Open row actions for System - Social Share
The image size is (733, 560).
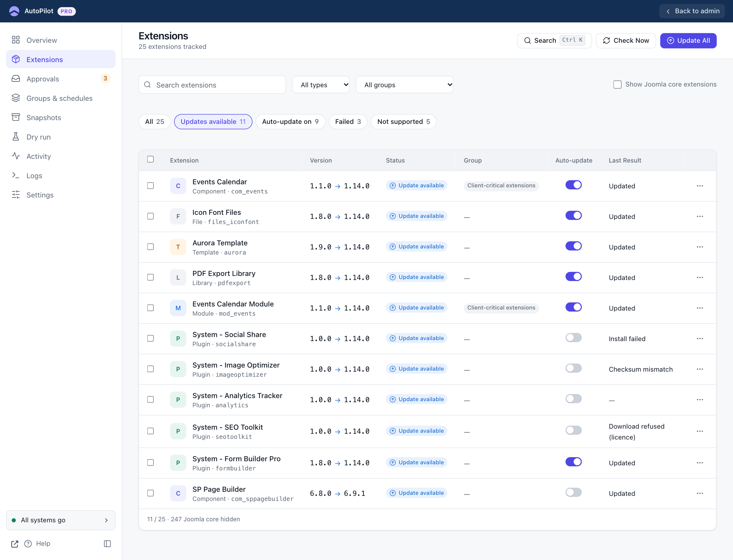[x=700, y=339]
